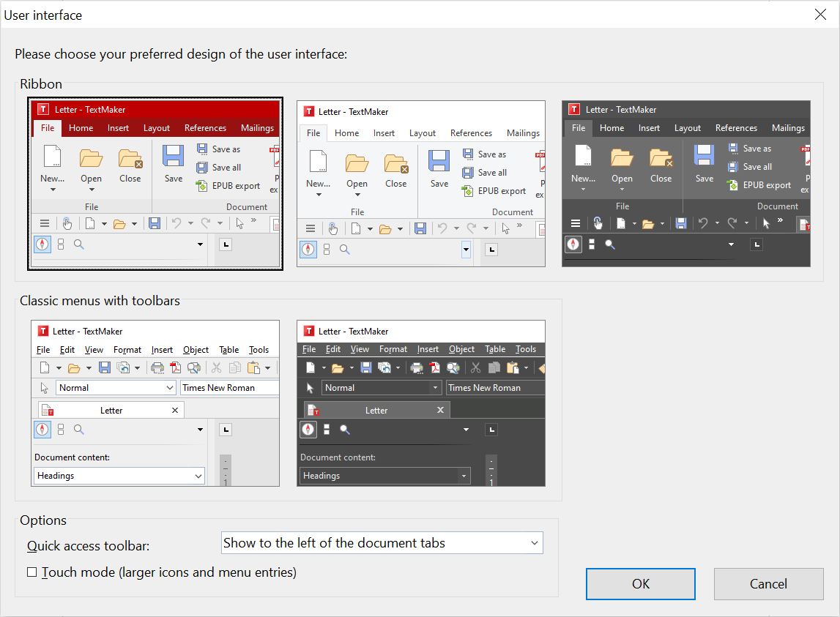Click hamburger menu icon in red ribbon preview
This screenshot has height=617, width=840.
45,223
